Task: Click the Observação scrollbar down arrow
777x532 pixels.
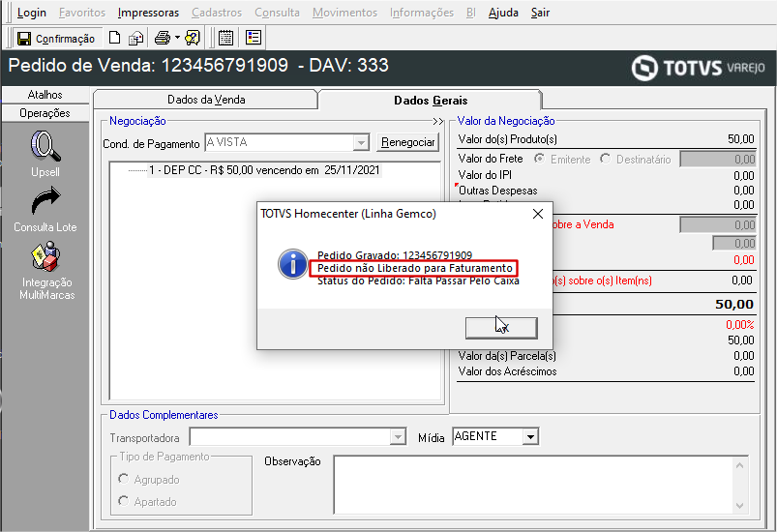Action: 740,505
